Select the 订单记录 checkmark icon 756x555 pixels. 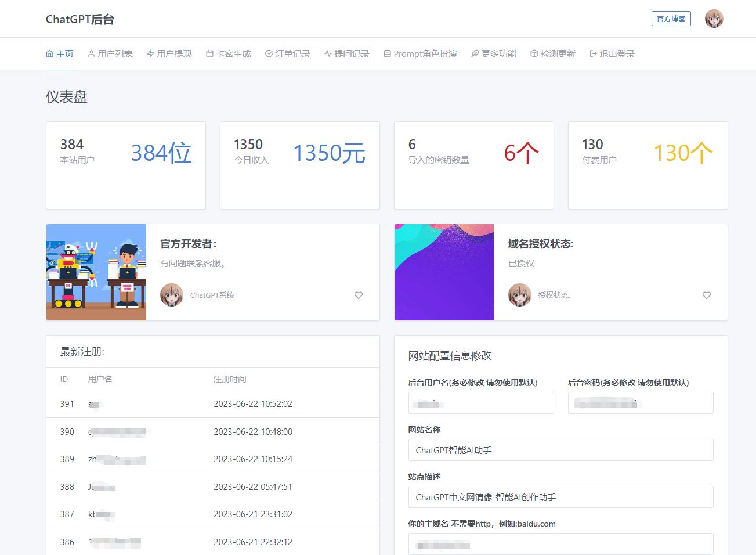click(269, 54)
